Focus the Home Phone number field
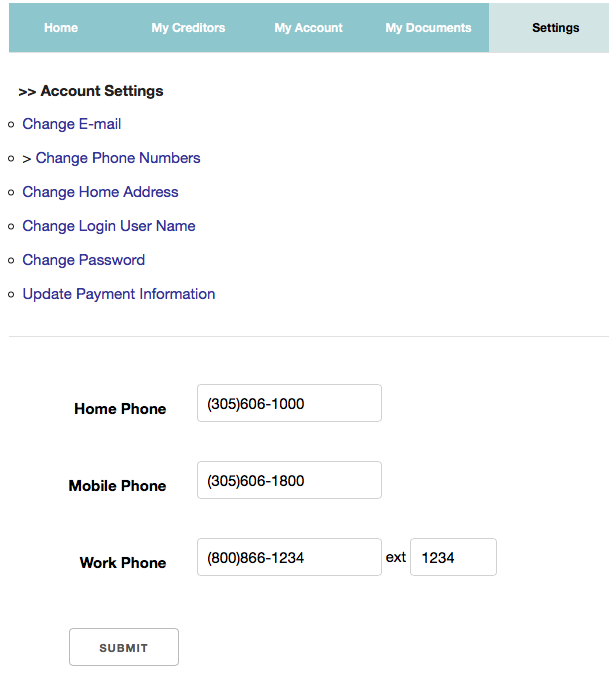Viewport: 616px width, 682px height. [x=289, y=403]
